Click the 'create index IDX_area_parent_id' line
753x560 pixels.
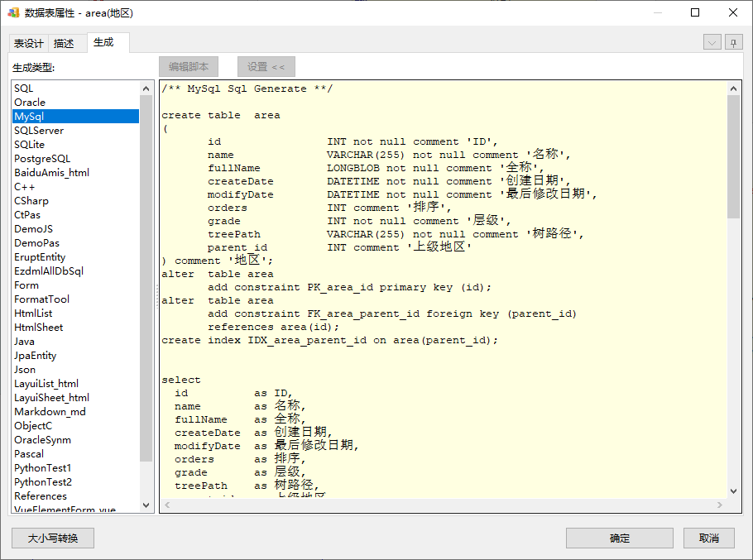pos(330,340)
